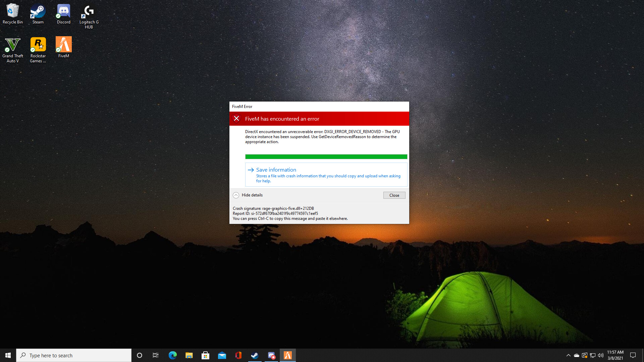
Task: Open Microsoft Edge from the taskbar
Action: point(173,355)
